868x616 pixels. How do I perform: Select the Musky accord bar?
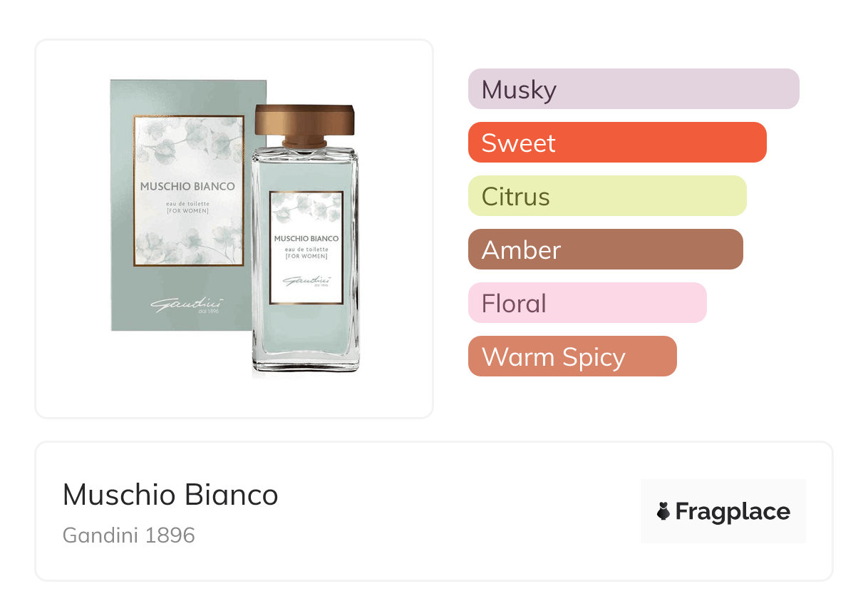[x=633, y=89]
